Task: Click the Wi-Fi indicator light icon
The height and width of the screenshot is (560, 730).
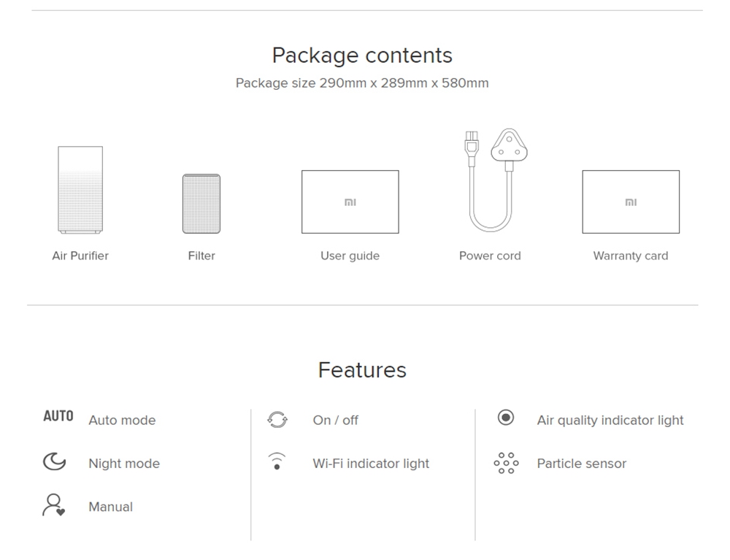Action: pos(277,461)
